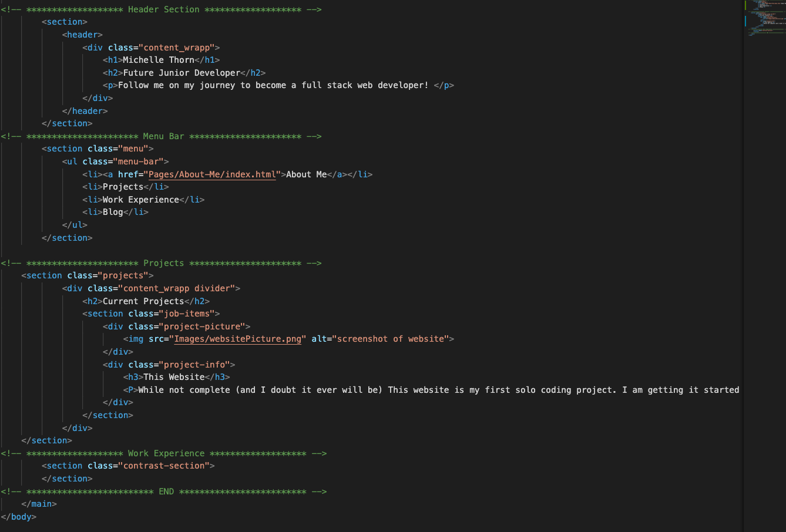Click the closing </main> tag

click(39, 504)
